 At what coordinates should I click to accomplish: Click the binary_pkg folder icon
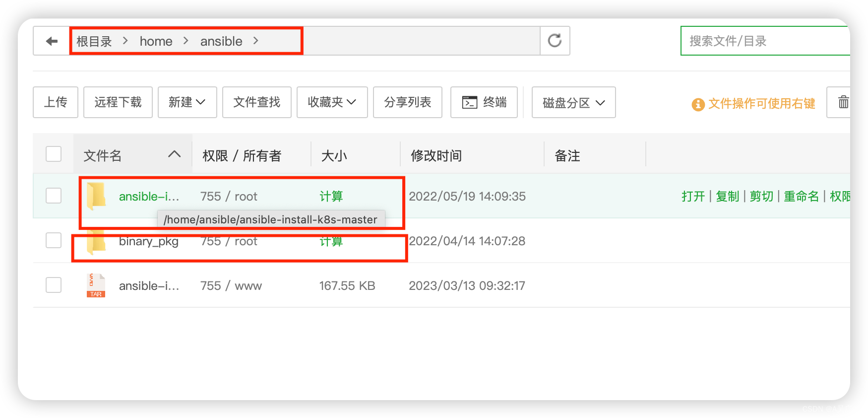96,242
